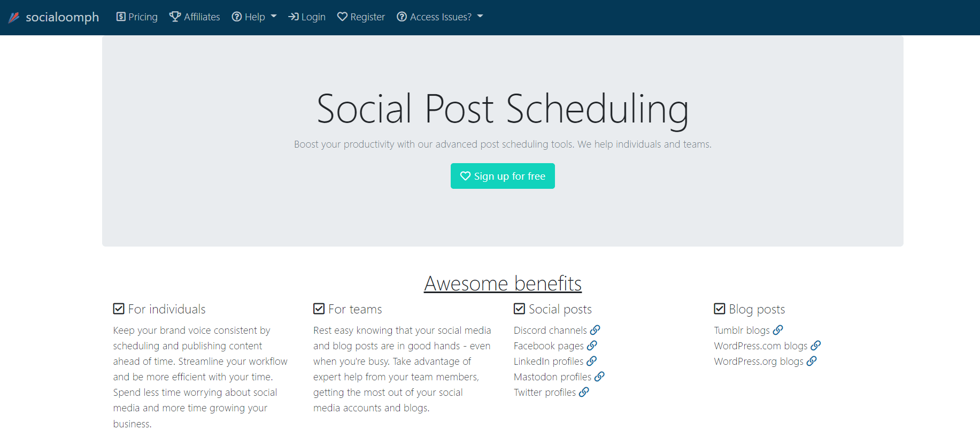Select Register from the top bar
The width and height of the screenshot is (980, 437).
[x=367, y=17]
